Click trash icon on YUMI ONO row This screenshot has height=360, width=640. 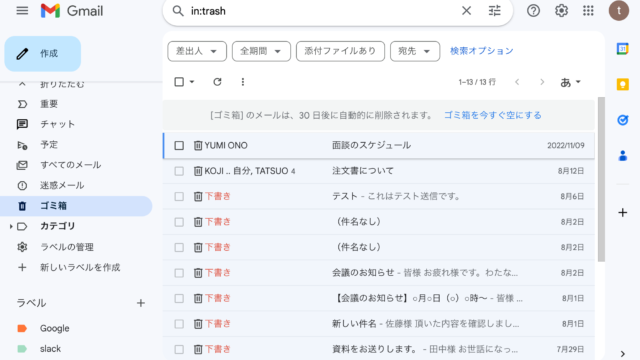(198, 145)
